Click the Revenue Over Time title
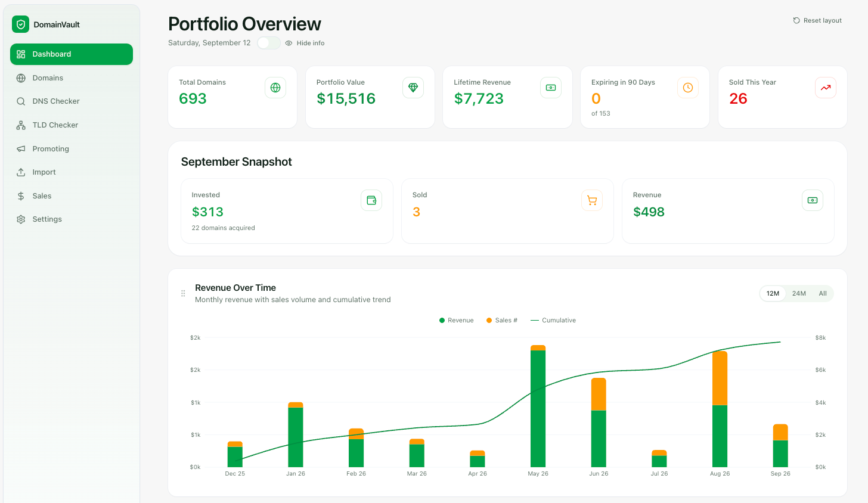The image size is (868, 503). click(235, 288)
